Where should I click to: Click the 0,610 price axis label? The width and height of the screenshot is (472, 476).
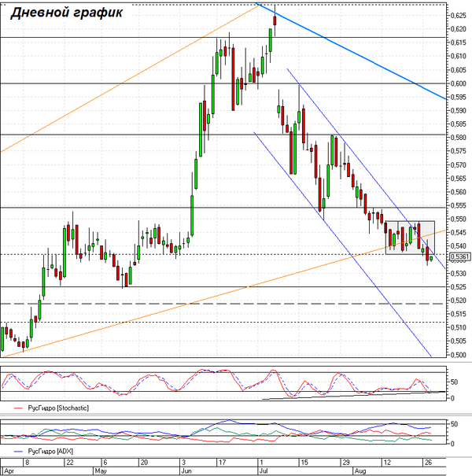pyautogui.click(x=458, y=56)
